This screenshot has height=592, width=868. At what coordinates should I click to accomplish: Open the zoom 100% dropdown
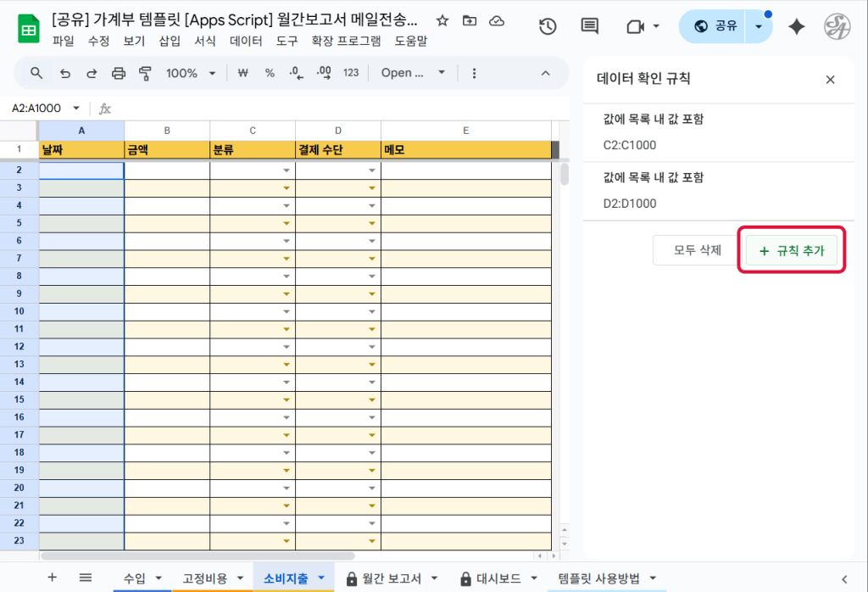[191, 73]
